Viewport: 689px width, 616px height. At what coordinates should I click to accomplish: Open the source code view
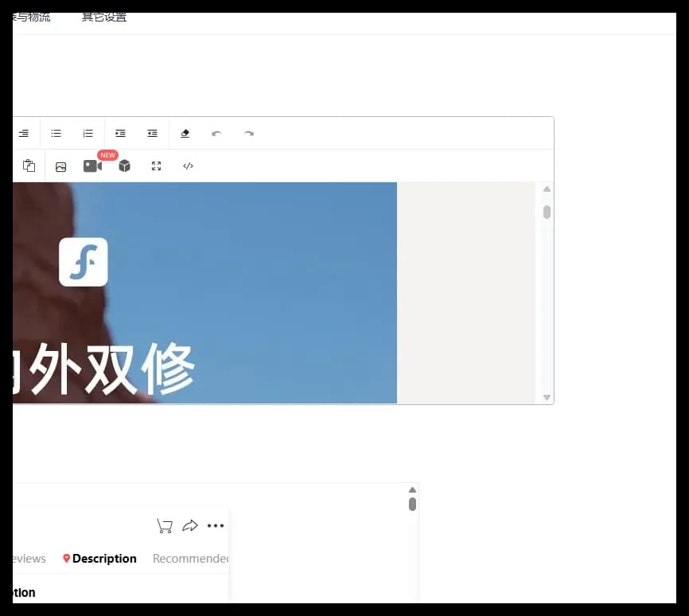pos(188,166)
